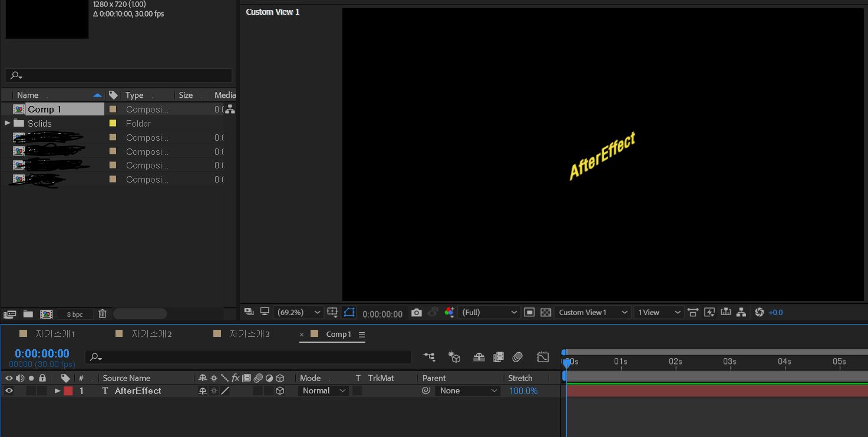Open Timeline panel icon in viewer
The height and width of the screenshot is (437, 868).
(x=726, y=312)
